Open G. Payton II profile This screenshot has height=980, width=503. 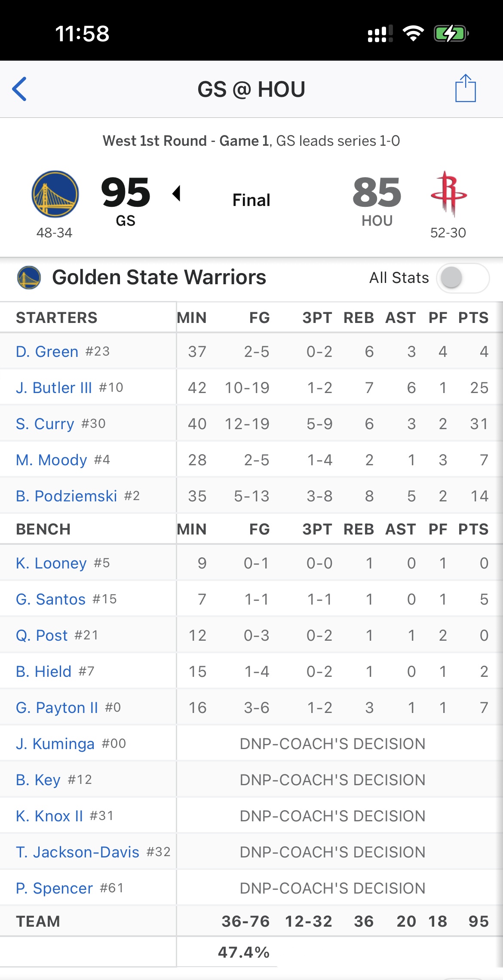click(x=57, y=708)
